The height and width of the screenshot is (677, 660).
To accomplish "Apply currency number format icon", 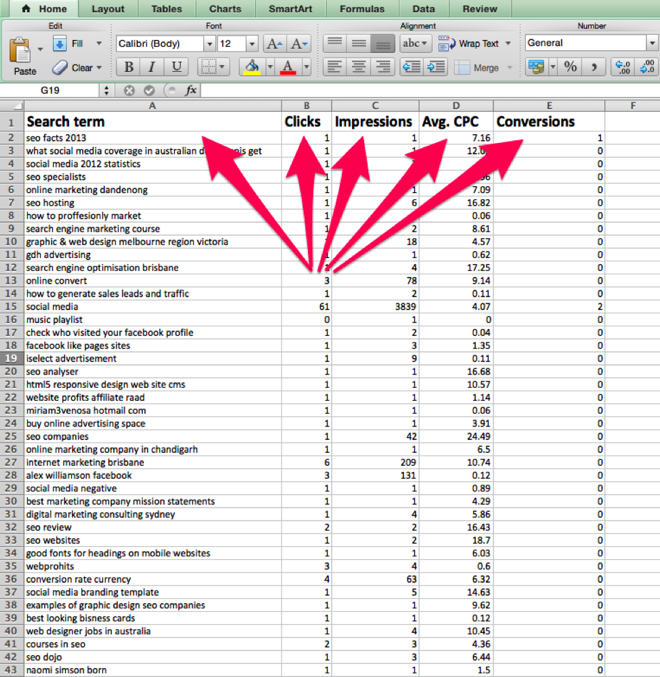I will tap(537, 67).
